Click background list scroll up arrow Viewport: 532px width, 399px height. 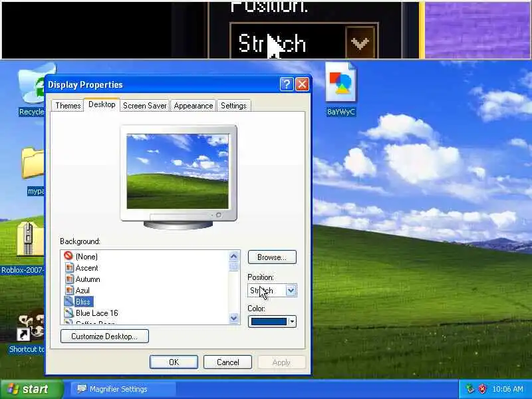tap(234, 257)
